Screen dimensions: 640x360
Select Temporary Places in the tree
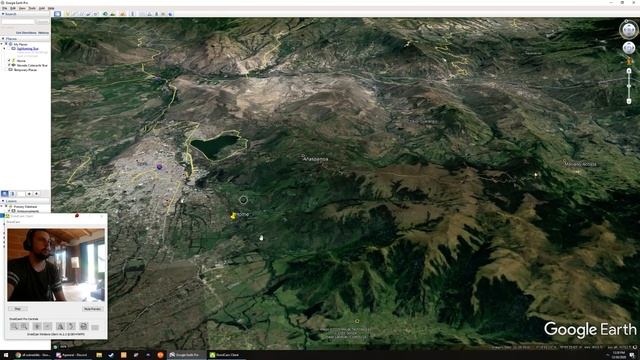[25, 70]
